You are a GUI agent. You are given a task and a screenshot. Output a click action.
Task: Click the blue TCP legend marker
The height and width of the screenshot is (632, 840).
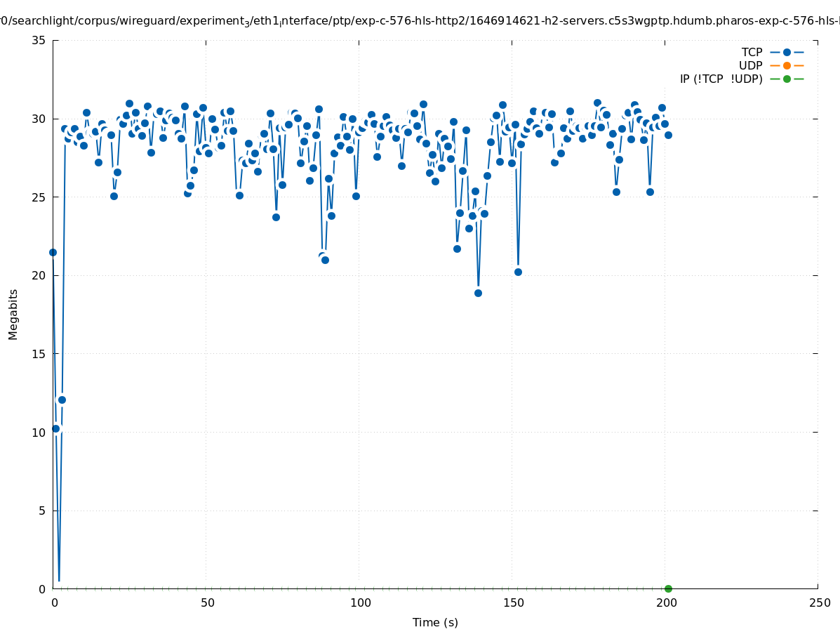point(787,52)
